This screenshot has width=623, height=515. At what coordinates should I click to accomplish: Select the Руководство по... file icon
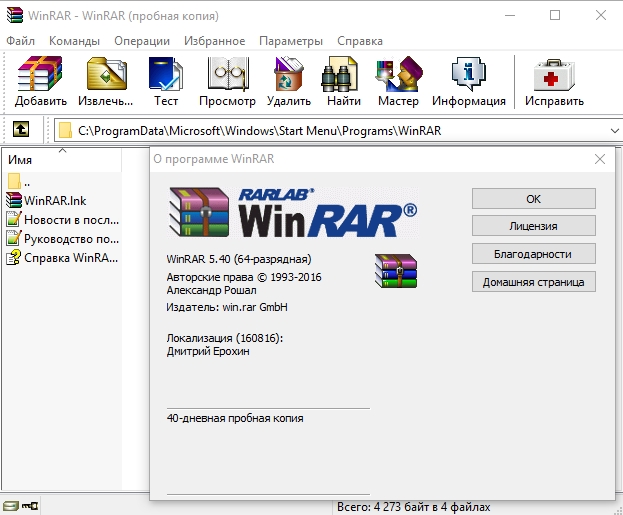[x=14, y=238]
